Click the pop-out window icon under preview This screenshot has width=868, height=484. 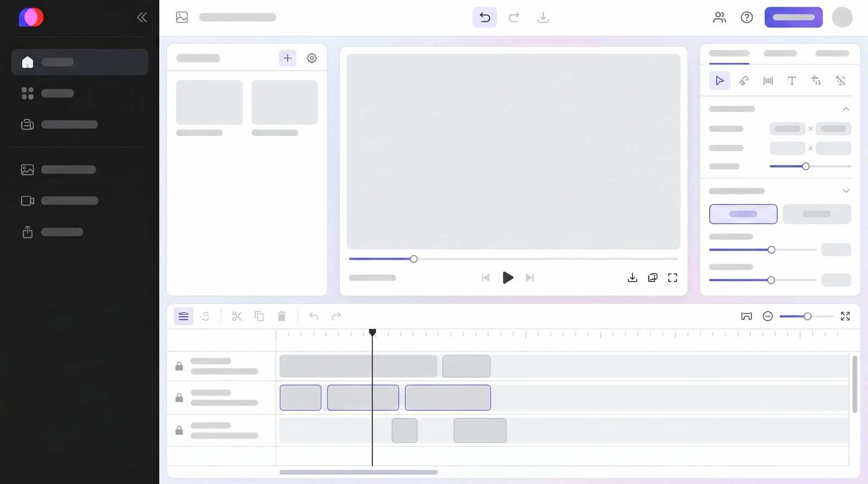point(653,278)
